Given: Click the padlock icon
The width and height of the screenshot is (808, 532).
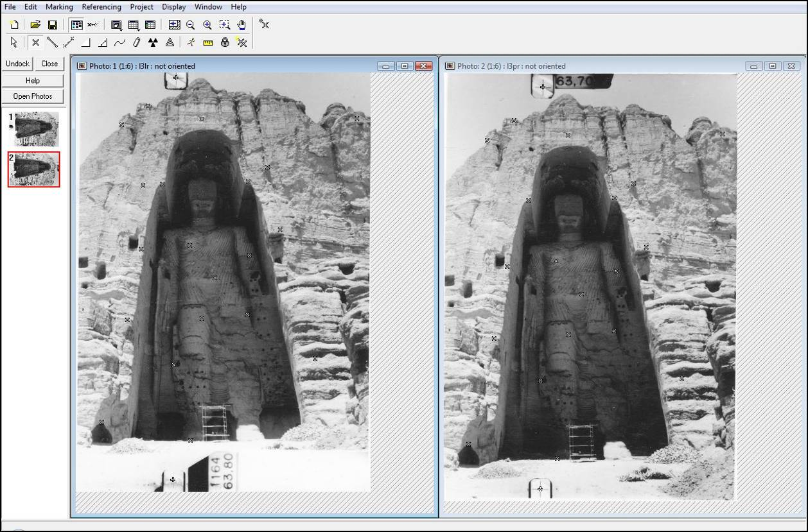Looking at the screenshot, I should pyautogui.click(x=225, y=42).
